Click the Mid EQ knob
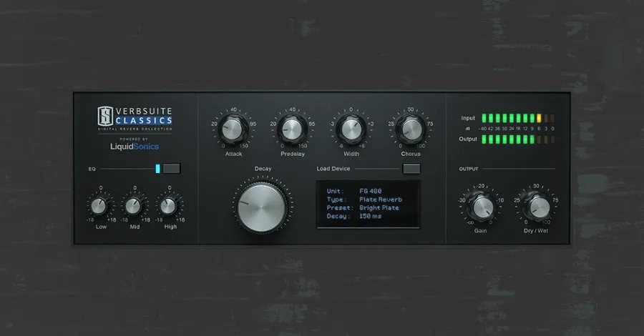Screen dimensions: 644x336 (134, 206)
